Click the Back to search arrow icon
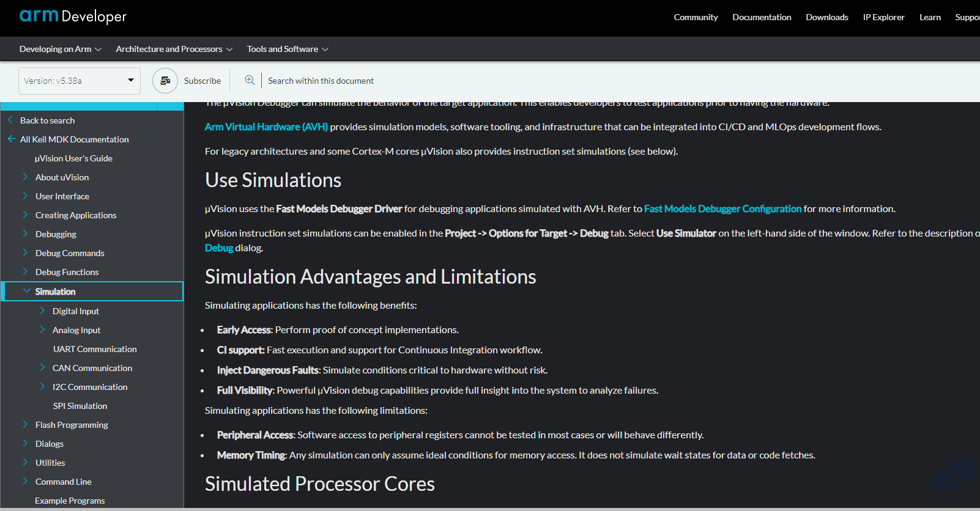The height and width of the screenshot is (511, 980). (x=10, y=120)
